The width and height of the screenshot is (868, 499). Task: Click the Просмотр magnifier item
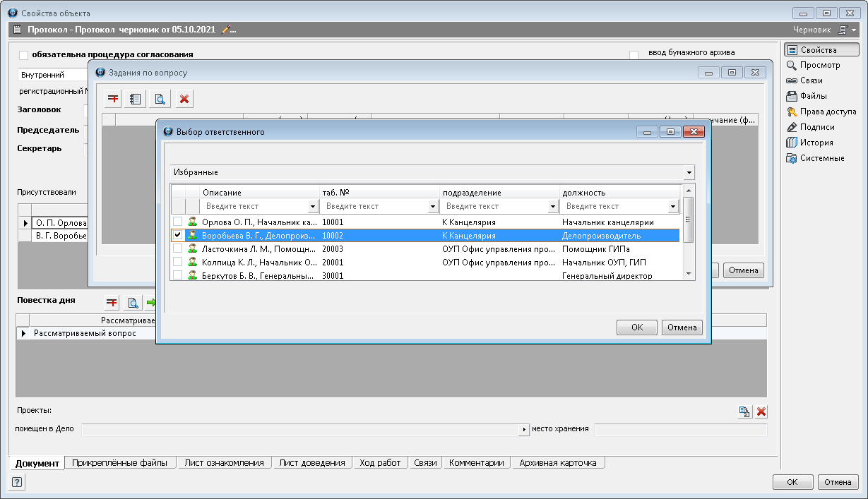(819, 65)
